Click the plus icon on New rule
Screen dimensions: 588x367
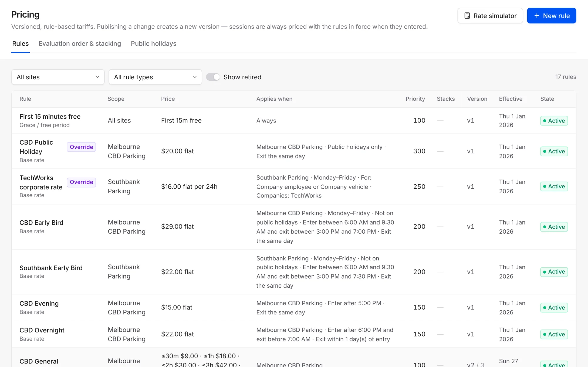point(537,16)
